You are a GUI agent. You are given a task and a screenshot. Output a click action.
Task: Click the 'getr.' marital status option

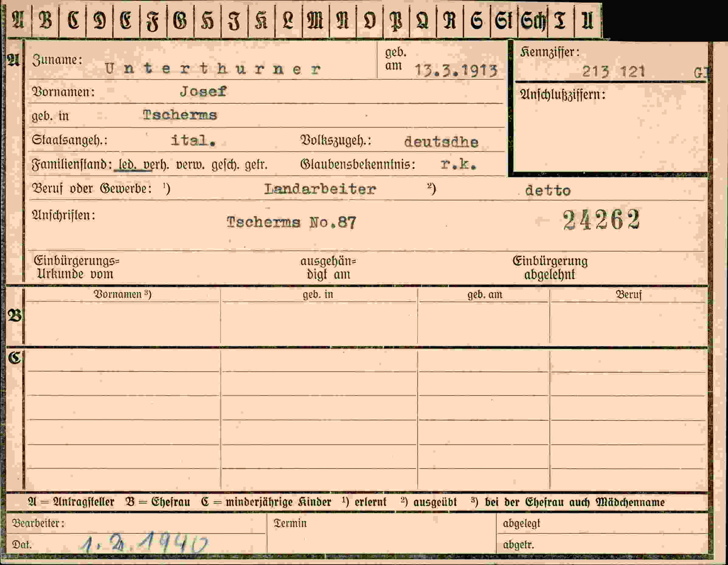pos(256,165)
